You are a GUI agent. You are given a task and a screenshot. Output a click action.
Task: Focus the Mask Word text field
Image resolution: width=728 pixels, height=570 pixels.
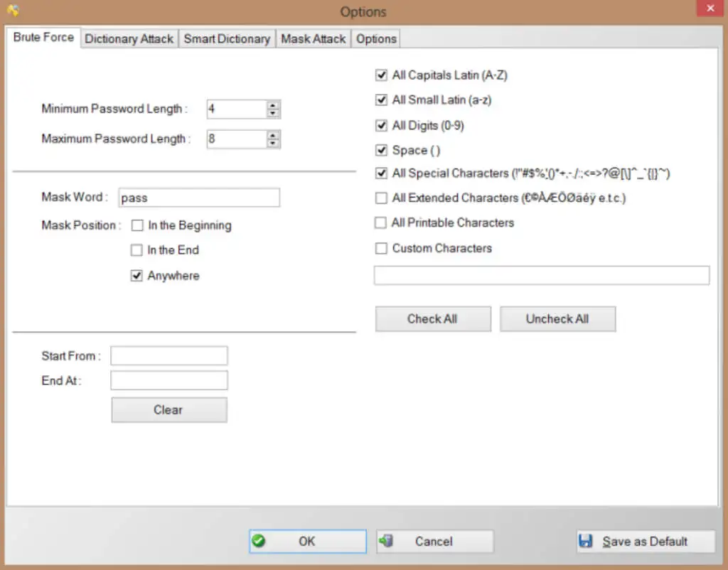pos(199,198)
